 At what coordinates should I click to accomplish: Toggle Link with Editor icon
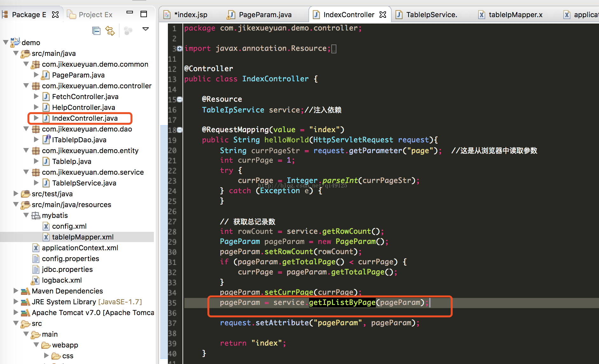coord(110,31)
